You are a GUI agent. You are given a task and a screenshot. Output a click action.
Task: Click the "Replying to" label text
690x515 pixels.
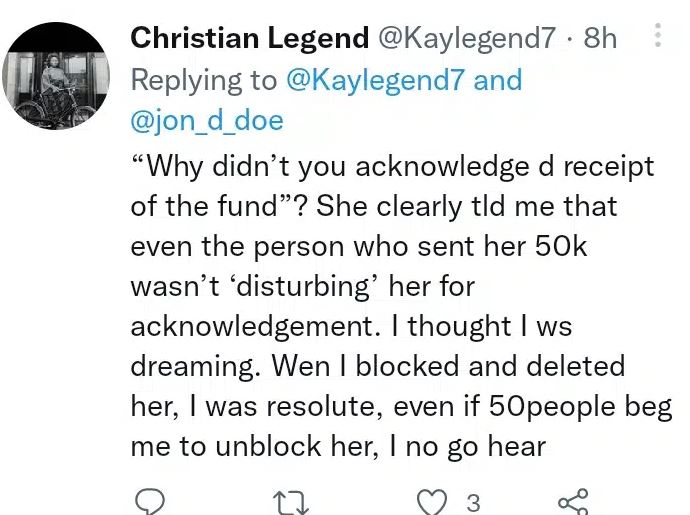point(204,80)
